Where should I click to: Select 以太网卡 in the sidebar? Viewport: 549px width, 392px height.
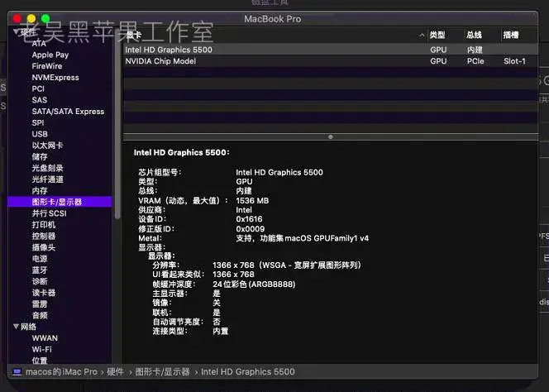coord(47,146)
